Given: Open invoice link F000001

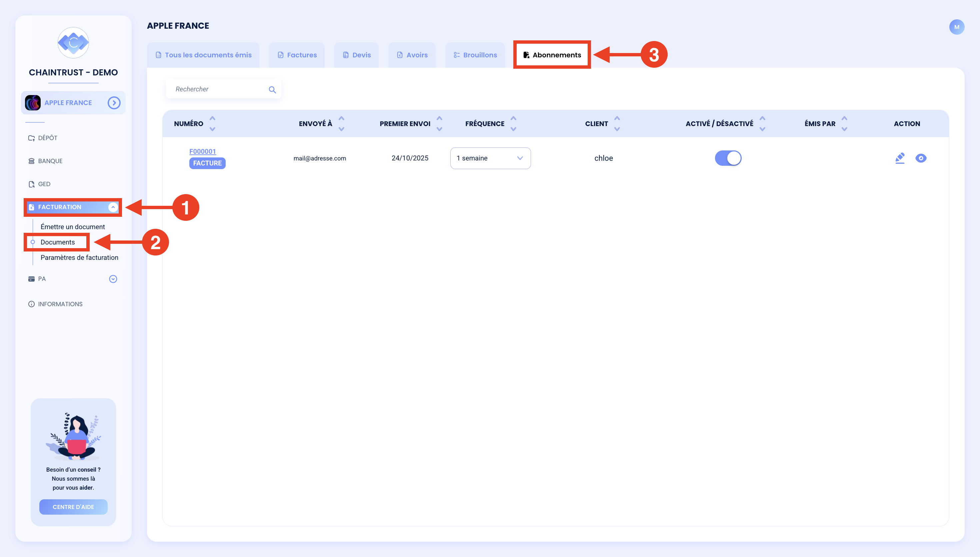Looking at the screenshot, I should click(x=203, y=151).
